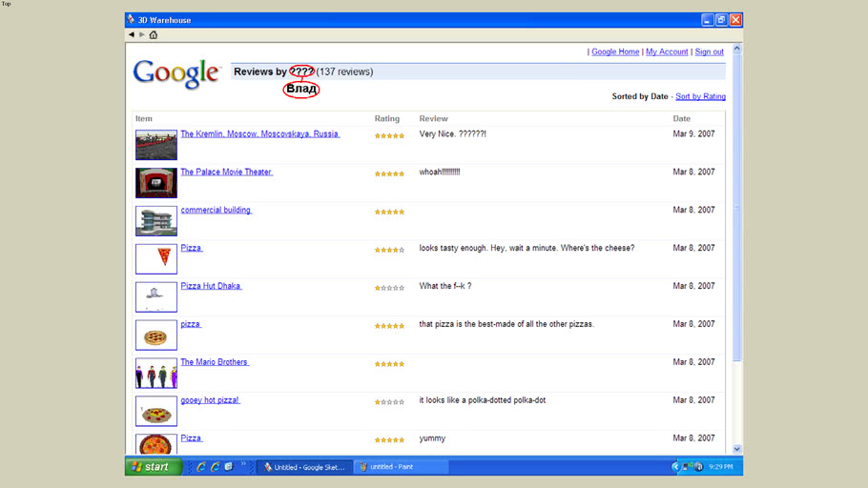Click the My Account link
This screenshot has height=488, width=868.
click(x=667, y=51)
